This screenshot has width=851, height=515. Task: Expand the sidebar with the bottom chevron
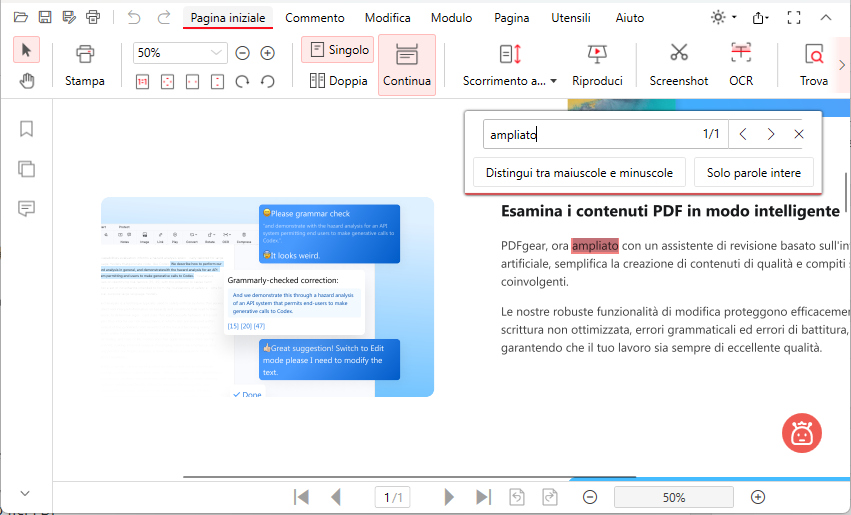coord(25,493)
